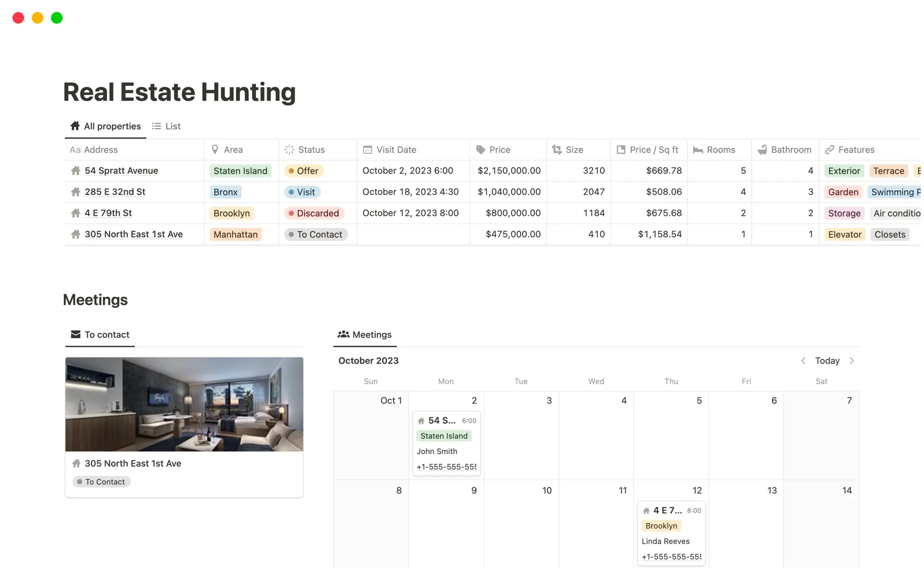
Task: Switch to the List view tab
Action: [166, 126]
